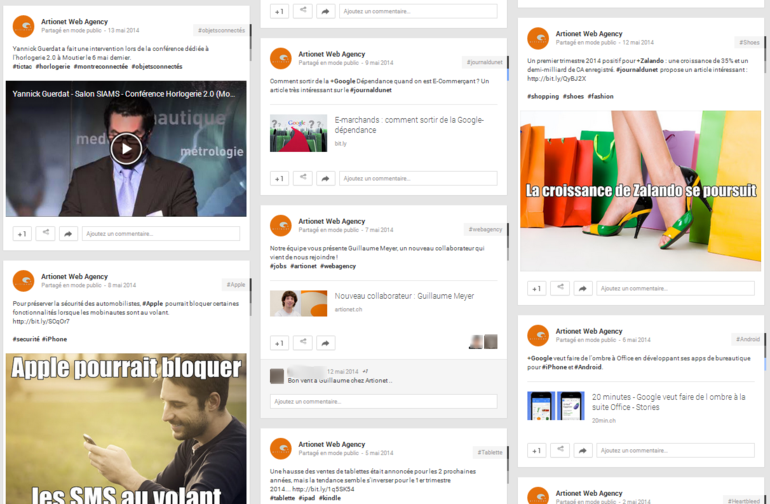Open Nouveau collaborateur Guillaume Meyer article title
770x504 pixels.
pyautogui.click(x=404, y=296)
